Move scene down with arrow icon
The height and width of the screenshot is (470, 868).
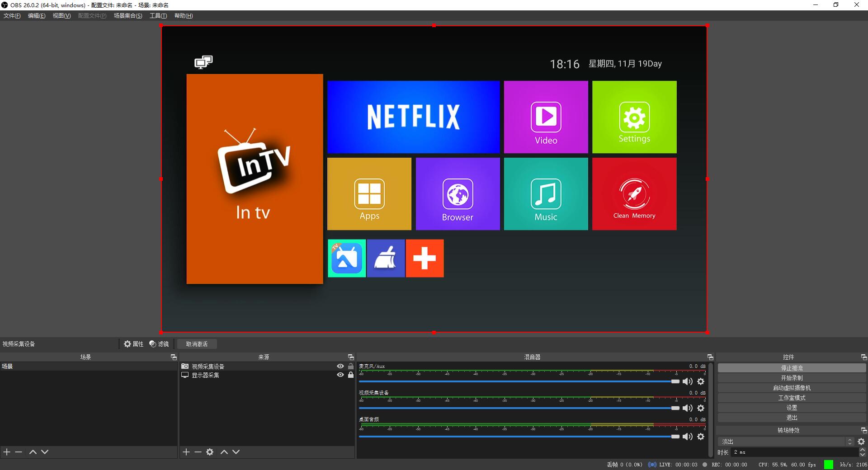click(45, 452)
